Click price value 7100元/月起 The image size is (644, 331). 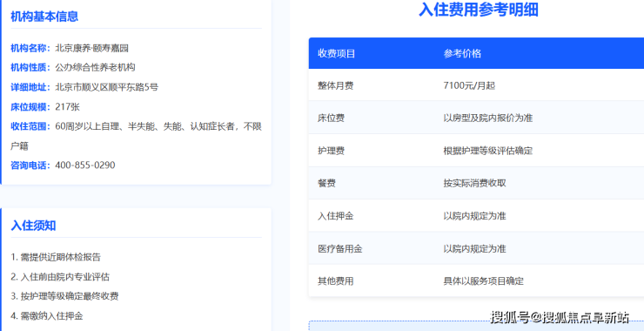(x=469, y=85)
